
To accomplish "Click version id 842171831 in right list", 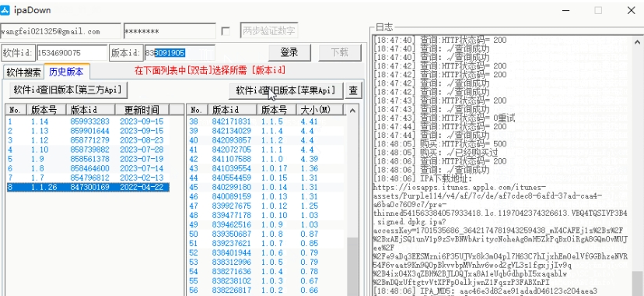I will click(x=231, y=122).
